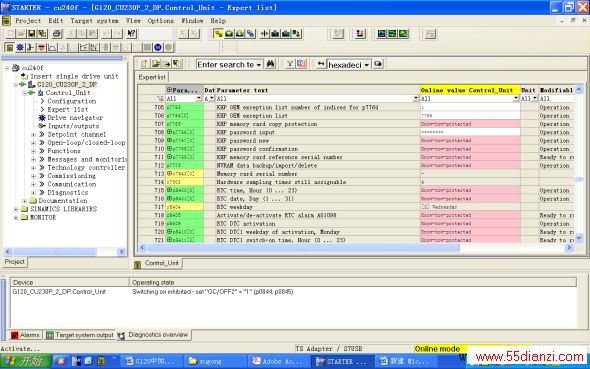Click the search text input field
The width and height of the screenshot is (590, 369).
226,65
